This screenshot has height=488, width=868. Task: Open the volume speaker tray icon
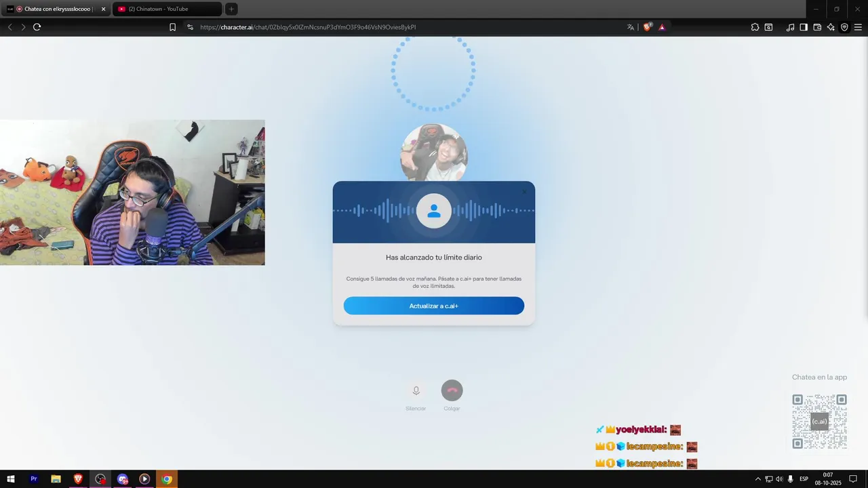779,479
